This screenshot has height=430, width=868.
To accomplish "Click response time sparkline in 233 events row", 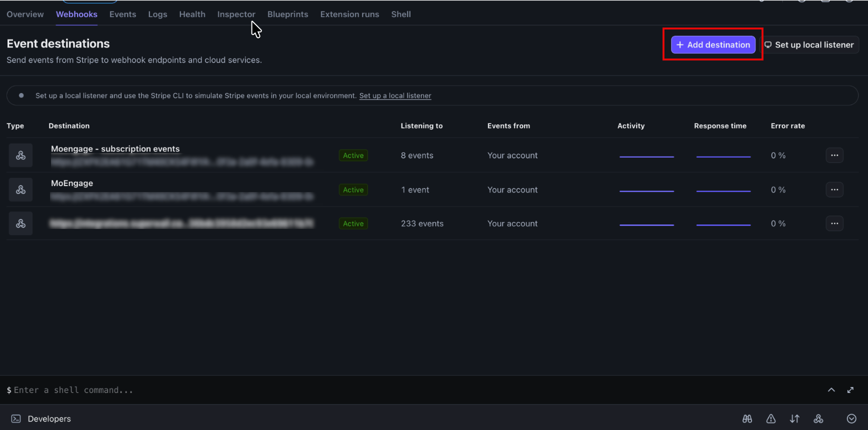I will pyautogui.click(x=723, y=224).
